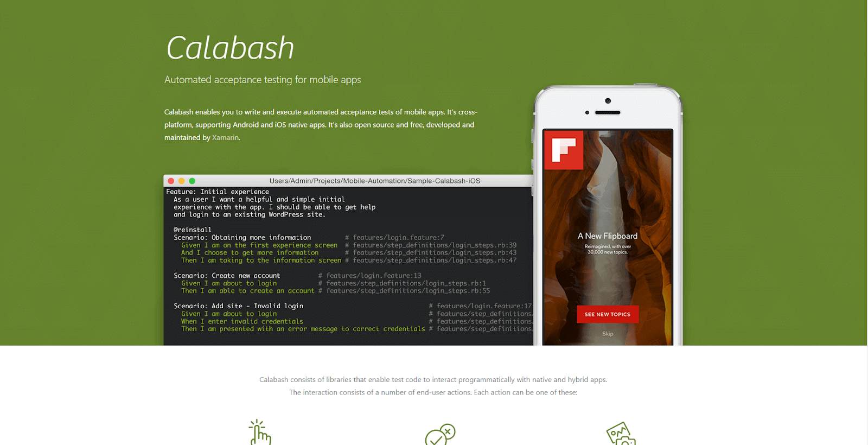Click the '@reinstall' tag in terminal

click(193, 230)
